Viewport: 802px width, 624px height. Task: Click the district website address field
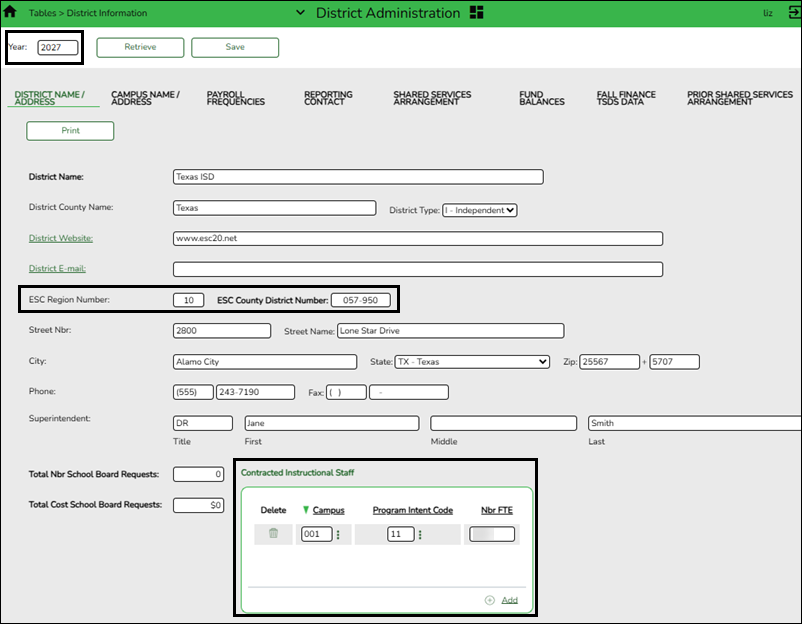pyautogui.click(x=418, y=238)
